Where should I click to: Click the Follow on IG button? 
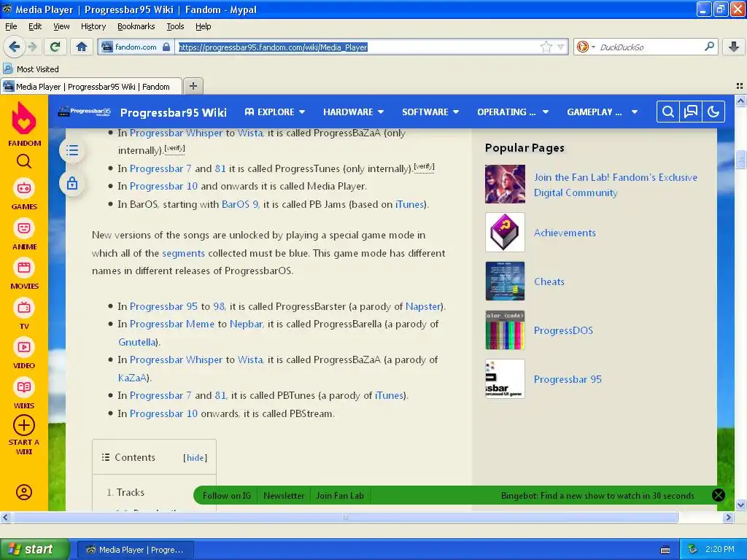[x=226, y=495]
